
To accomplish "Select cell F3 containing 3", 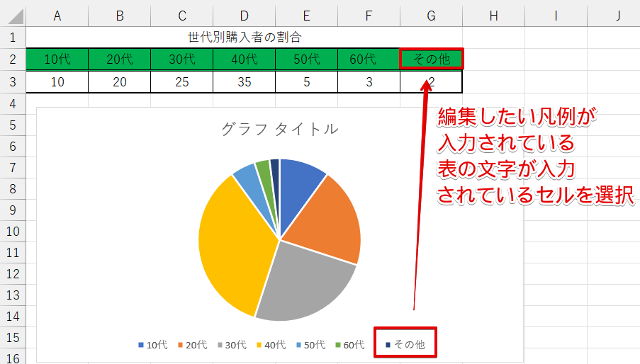I will 369,82.
